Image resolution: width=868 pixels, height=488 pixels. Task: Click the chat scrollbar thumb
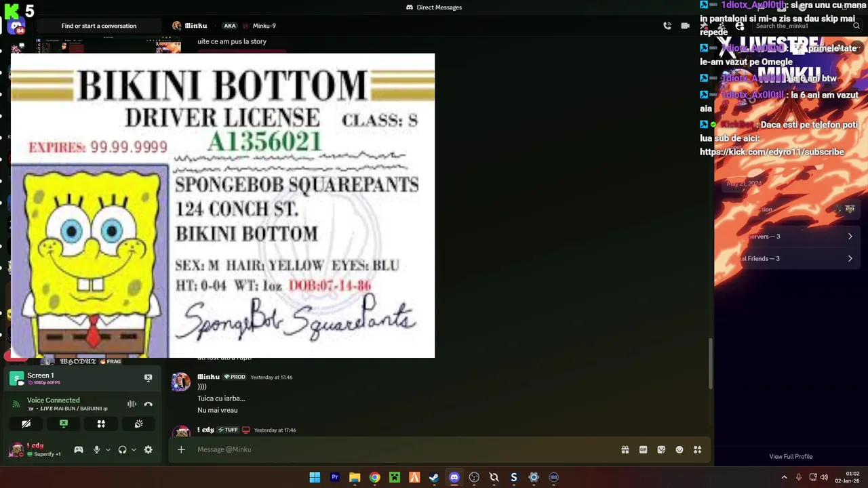click(x=711, y=363)
